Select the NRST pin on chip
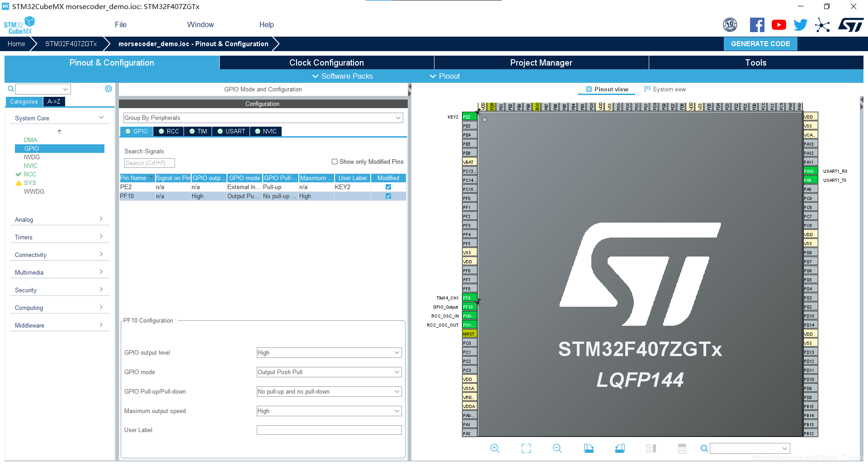868x466 pixels. point(469,334)
